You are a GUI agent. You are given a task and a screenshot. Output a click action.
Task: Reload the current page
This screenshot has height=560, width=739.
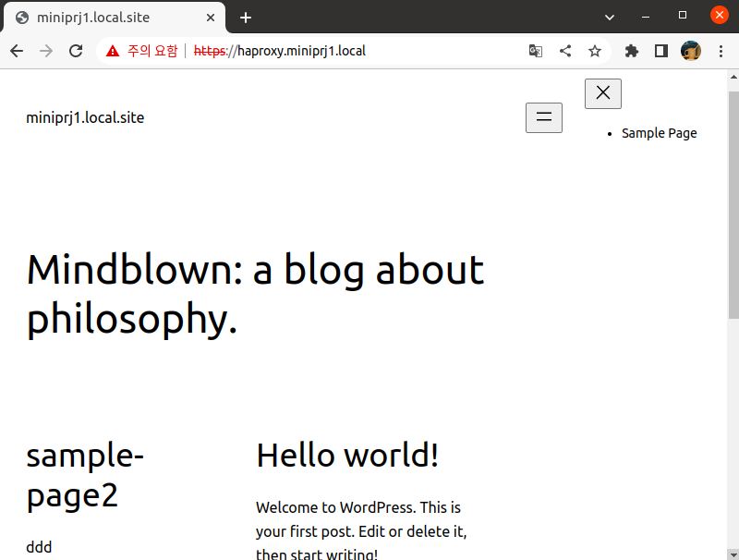(76, 51)
